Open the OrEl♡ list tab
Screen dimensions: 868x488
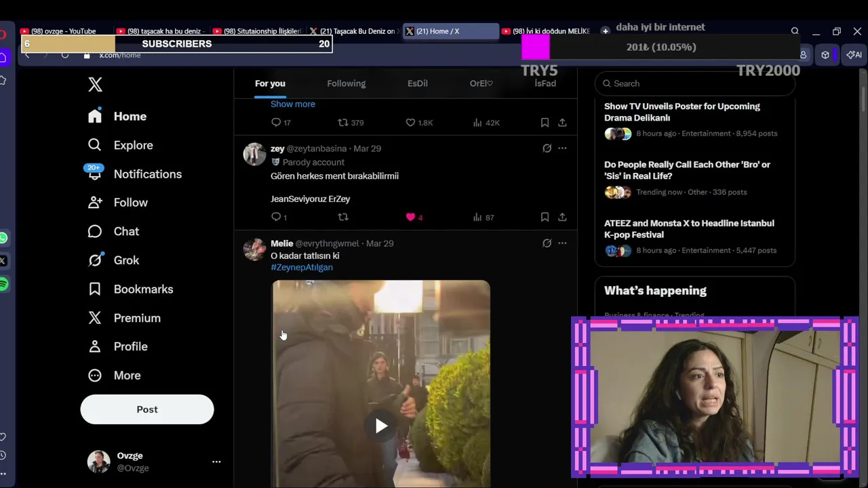(x=481, y=83)
